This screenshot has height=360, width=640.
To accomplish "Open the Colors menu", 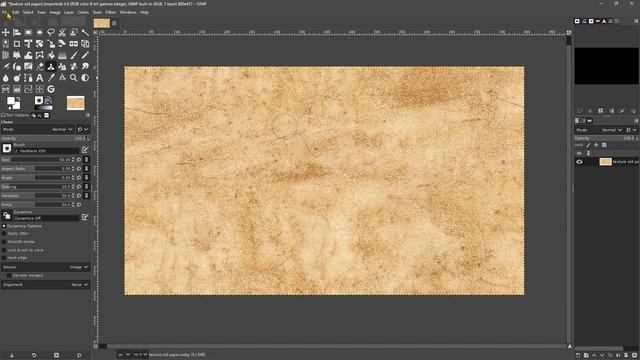I will tap(83, 12).
